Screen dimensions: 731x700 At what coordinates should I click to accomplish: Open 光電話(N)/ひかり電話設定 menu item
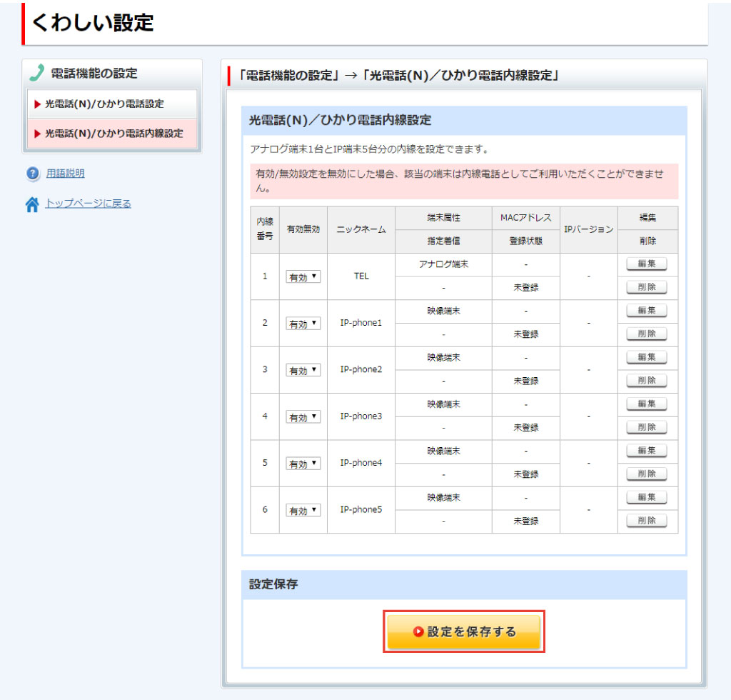[112, 104]
